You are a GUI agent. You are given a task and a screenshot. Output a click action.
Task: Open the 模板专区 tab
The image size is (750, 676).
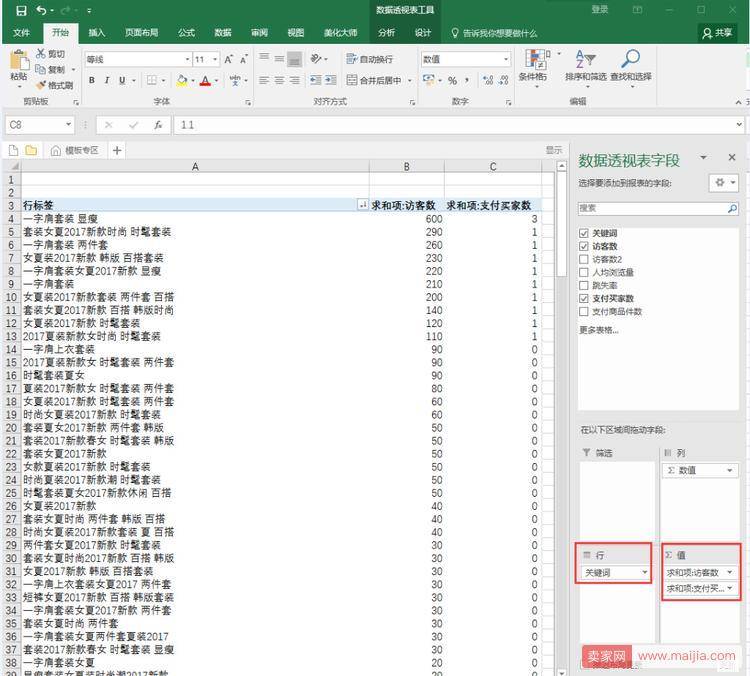tap(75, 151)
